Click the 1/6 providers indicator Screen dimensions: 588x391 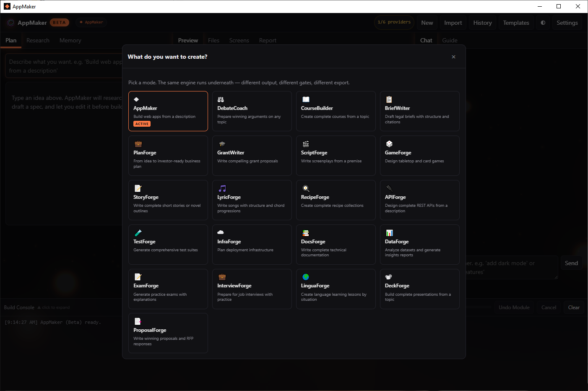pyautogui.click(x=394, y=22)
